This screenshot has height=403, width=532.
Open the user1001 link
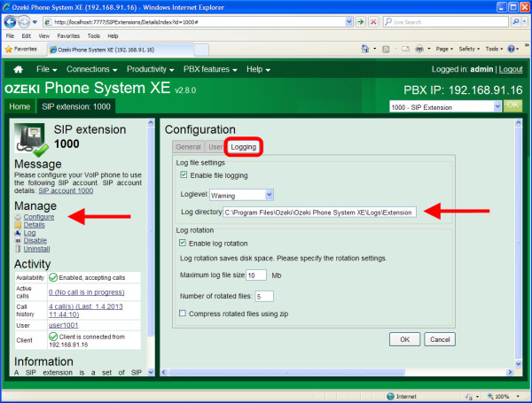[x=64, y=325]
